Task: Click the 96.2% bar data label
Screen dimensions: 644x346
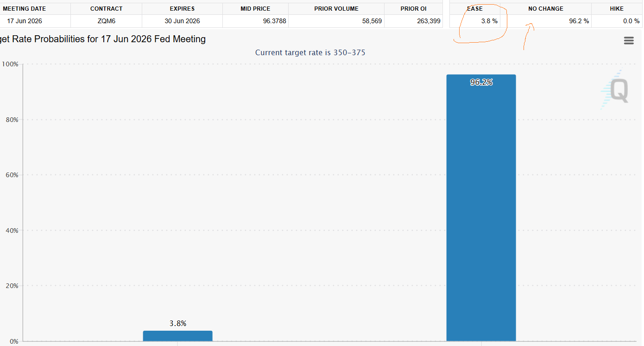Action: (481, 83)
